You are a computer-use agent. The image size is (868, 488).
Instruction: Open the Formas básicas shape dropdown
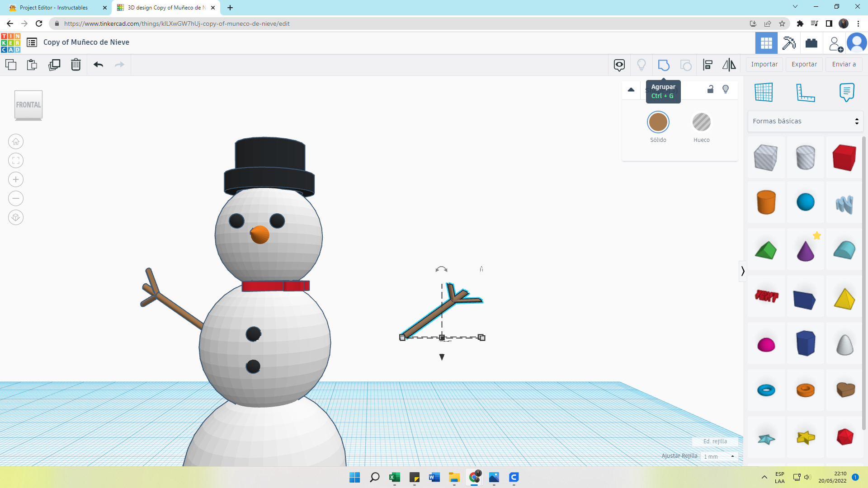tap(805, 121)
